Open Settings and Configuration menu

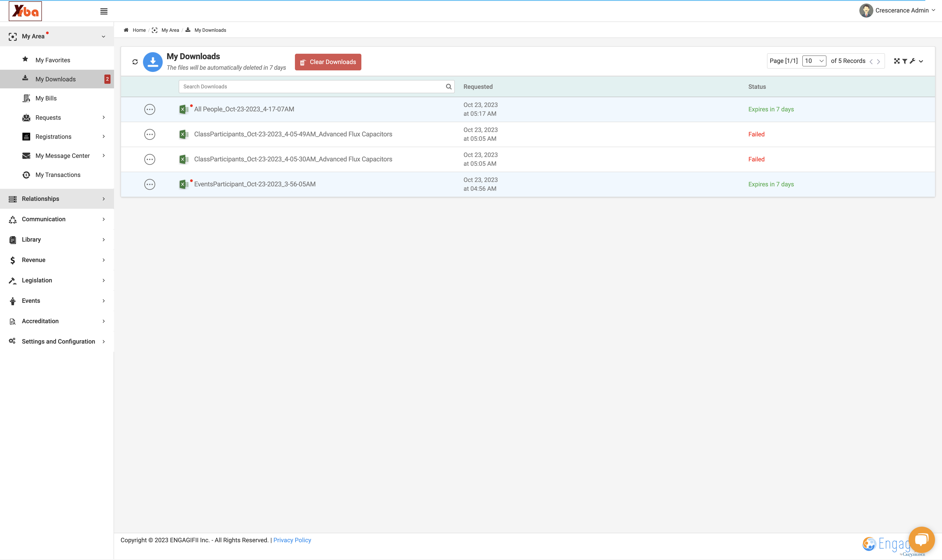[x=57, y=342]
